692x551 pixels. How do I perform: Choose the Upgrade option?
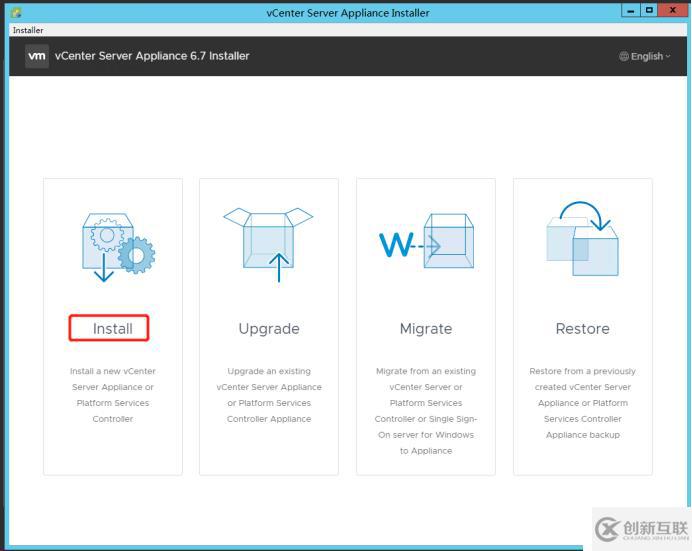pyautogui.click(x=269, y=329)
